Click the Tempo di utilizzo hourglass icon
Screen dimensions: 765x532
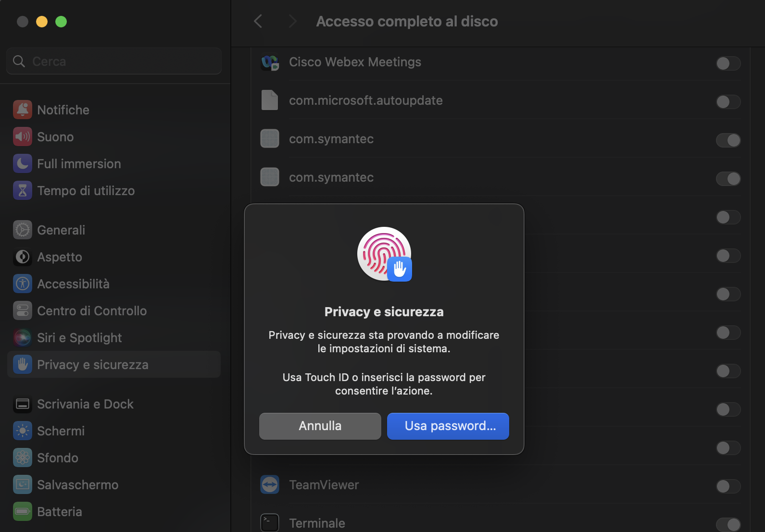(23, 191)
